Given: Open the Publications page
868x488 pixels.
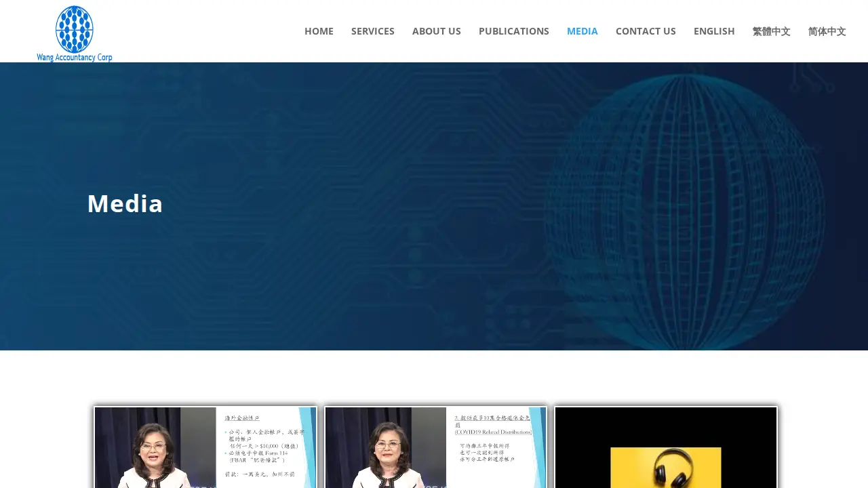Looking at the screenshot, I should pos(514,31).
